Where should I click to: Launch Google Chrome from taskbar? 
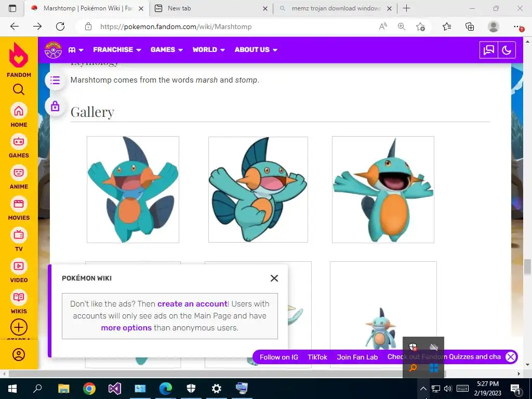(x=89, y=389)
